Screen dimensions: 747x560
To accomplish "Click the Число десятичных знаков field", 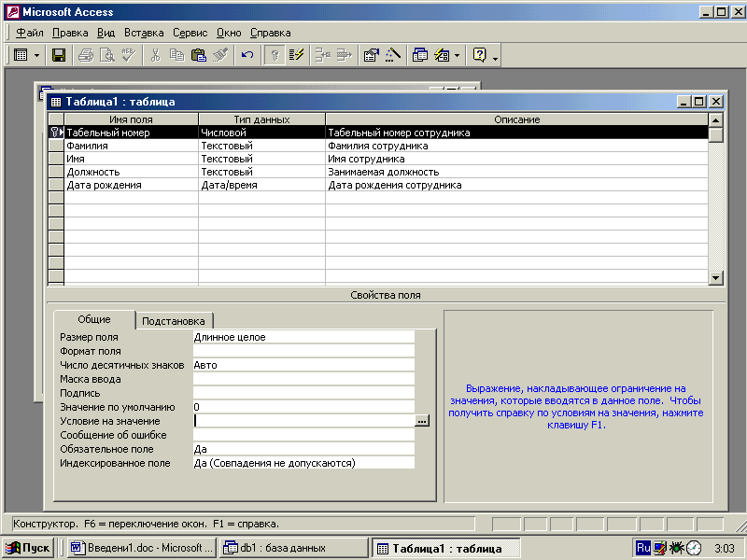I will click(x=303, y=365).
